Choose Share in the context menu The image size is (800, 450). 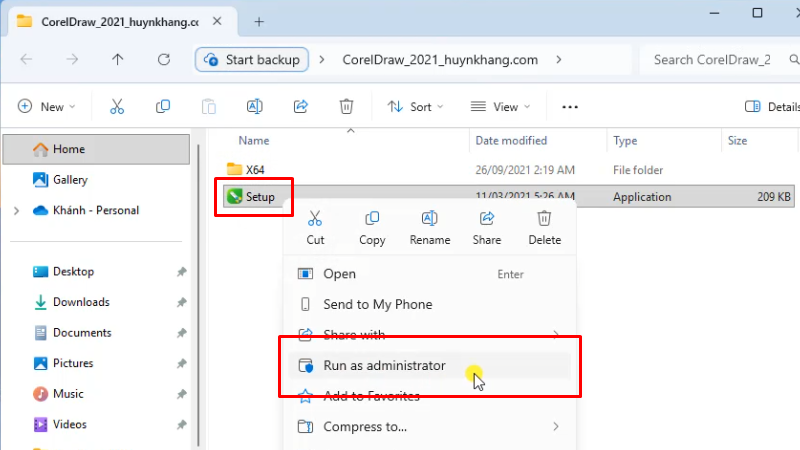pyautogui.click(x=487, y=228)
